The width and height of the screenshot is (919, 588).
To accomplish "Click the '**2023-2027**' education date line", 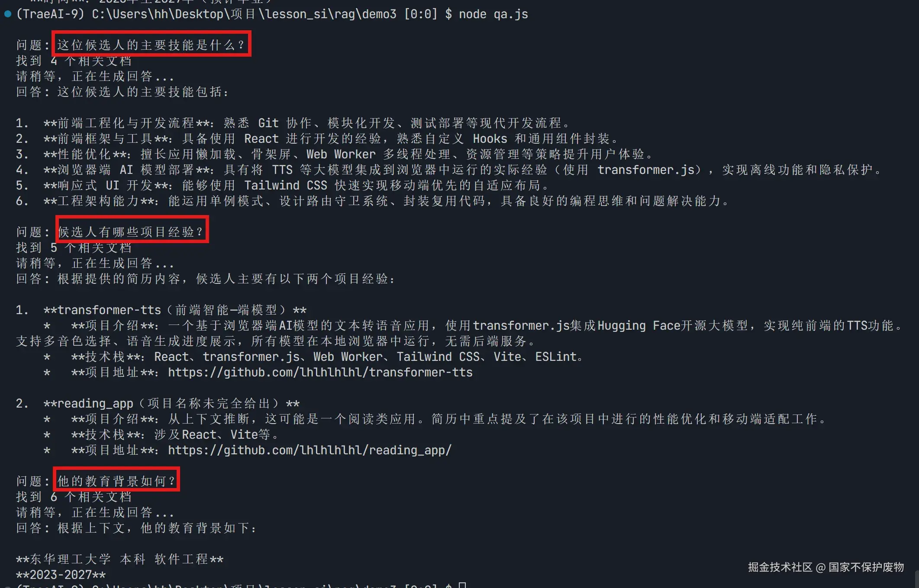I will [61, 575].
